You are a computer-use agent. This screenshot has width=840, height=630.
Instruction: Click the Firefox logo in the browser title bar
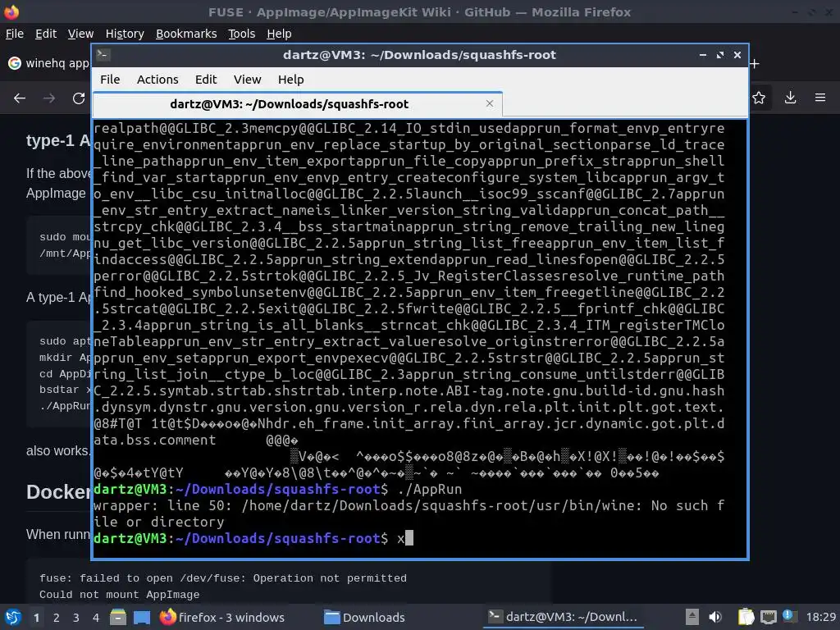[11, 11]
